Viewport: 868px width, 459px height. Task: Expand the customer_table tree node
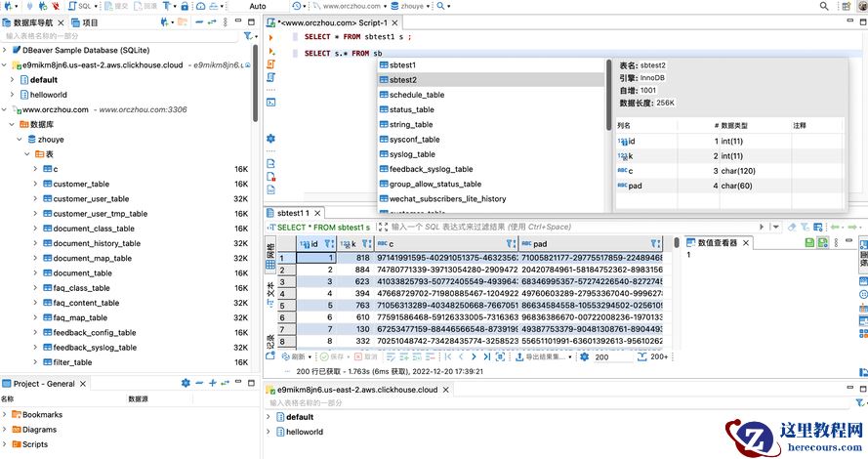pos(36,184)
